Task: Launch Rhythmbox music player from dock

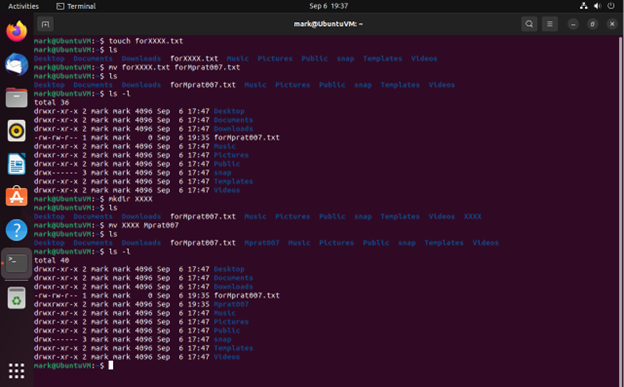Action: pos(16,131)
